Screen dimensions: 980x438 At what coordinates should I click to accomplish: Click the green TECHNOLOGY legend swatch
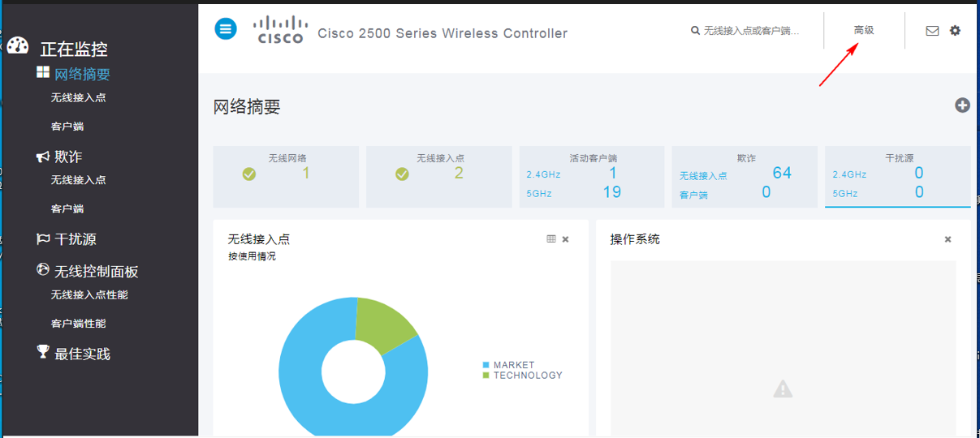tap(486, 376)
